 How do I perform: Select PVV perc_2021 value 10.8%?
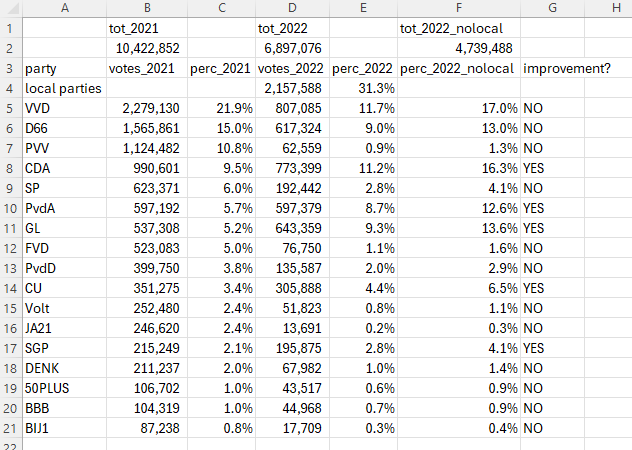222,148
